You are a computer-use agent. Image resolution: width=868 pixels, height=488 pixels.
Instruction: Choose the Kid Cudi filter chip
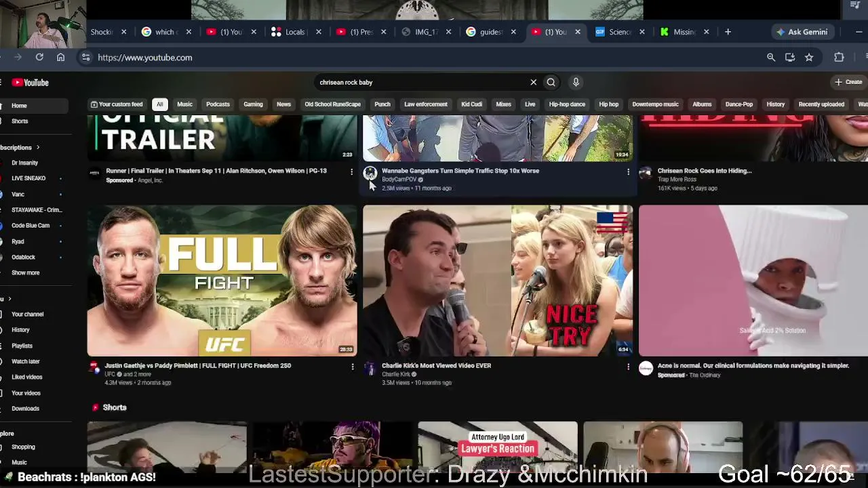[x=471, y=104]
